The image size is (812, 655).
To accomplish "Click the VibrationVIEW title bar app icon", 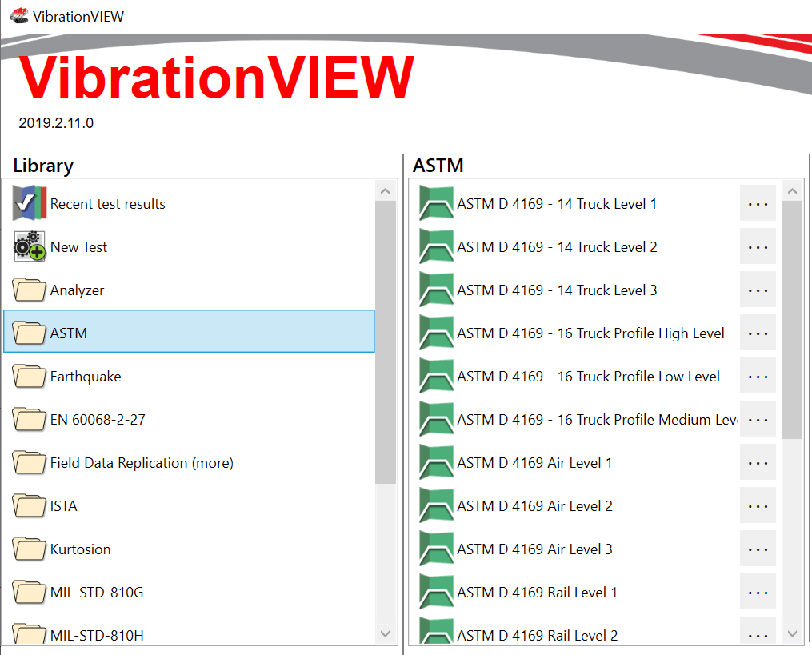I will (x=19, y=15).
